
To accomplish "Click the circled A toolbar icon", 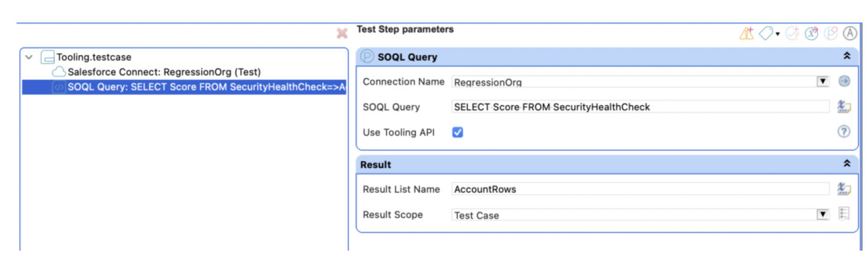I will tap(850, 34).
